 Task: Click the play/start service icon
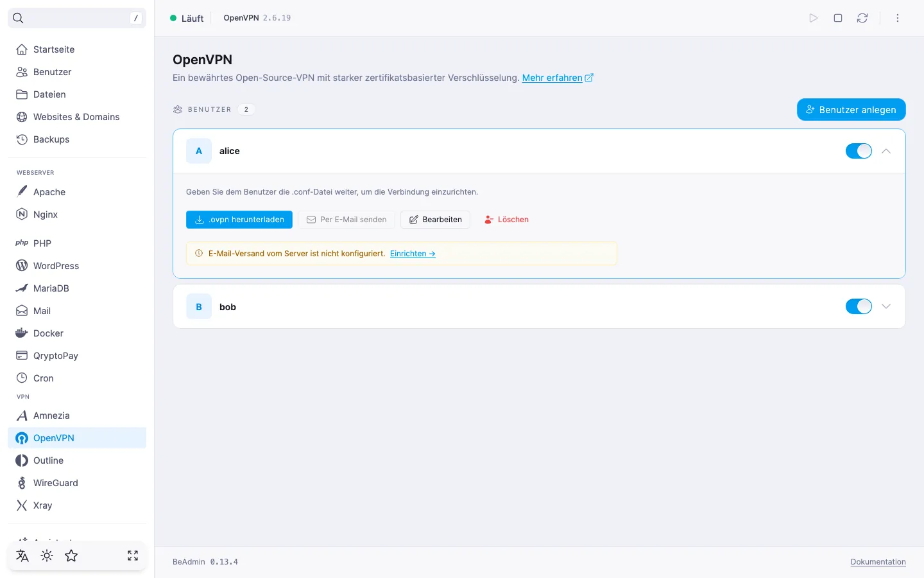click(x=814, y=18)
